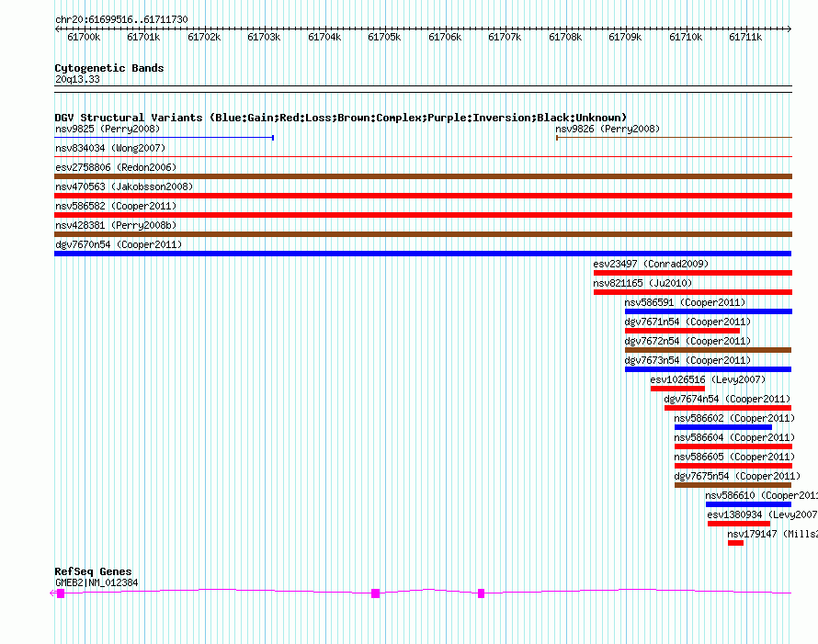Click the rightmost GMEB2 exon box
The image size is (818, 644).
(481, 593)
